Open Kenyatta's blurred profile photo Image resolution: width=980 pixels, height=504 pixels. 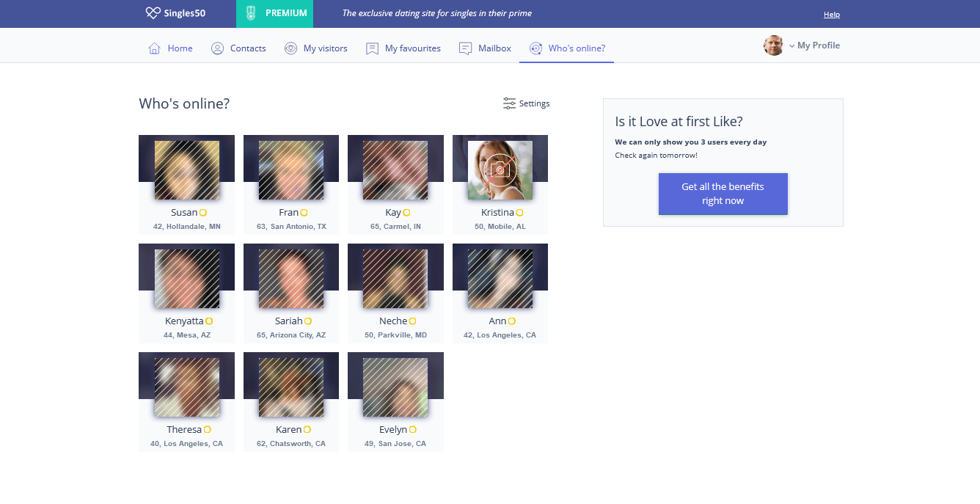point(187,279)
